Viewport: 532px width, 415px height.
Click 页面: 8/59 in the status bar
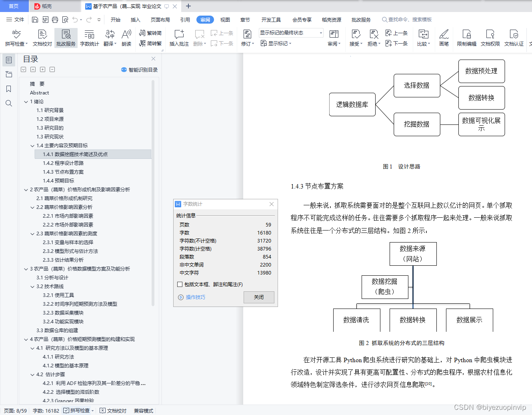coord(15,411)
